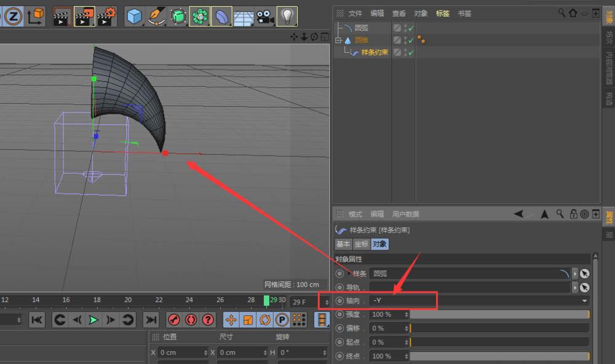
Task: Open the Pen spline tool
Action: [x=156, y=16]
